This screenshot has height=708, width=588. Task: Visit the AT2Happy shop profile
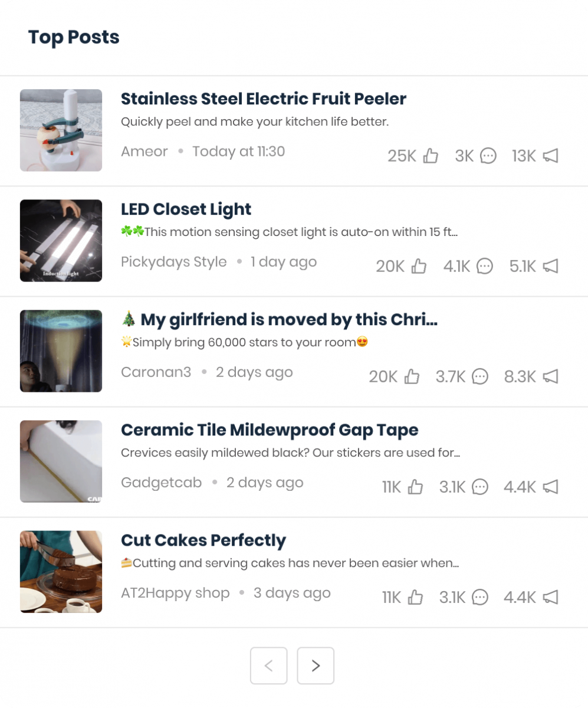pyautogui.click(x=175, y=592)
